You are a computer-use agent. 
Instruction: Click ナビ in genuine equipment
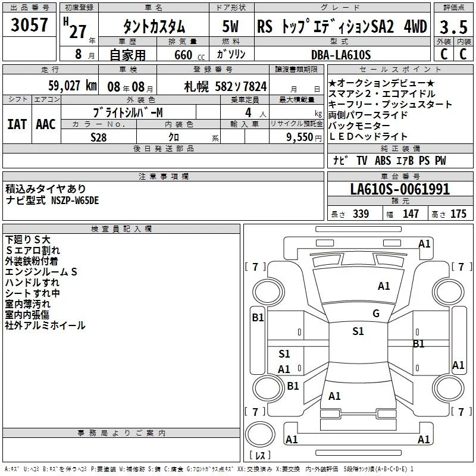click(x=340, y=160)
